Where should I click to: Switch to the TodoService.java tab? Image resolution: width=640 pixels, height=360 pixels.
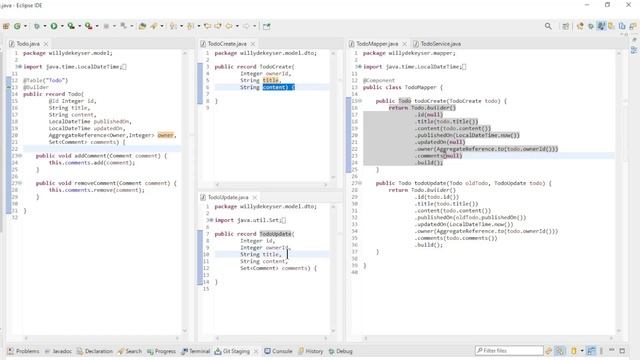tap(440, 44)
